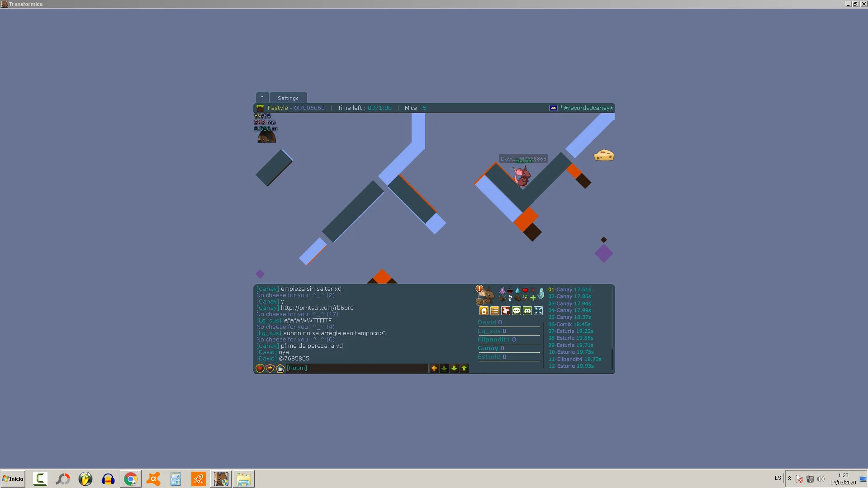Open the shop dress icon
Screen dimensions: 868x488
[x=506, y=311]
